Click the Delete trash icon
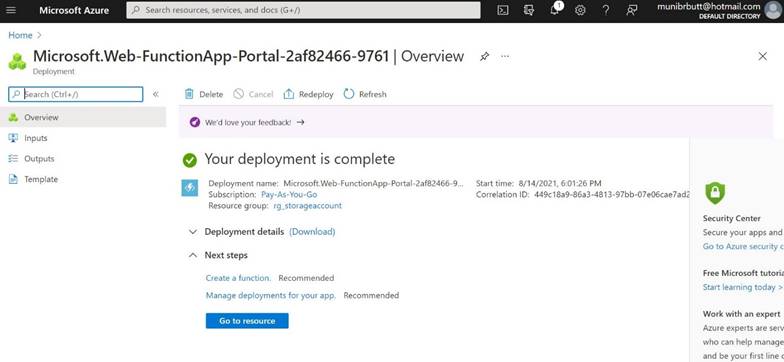This screenshot has width=784, height=362. click(x=189, y=94)
